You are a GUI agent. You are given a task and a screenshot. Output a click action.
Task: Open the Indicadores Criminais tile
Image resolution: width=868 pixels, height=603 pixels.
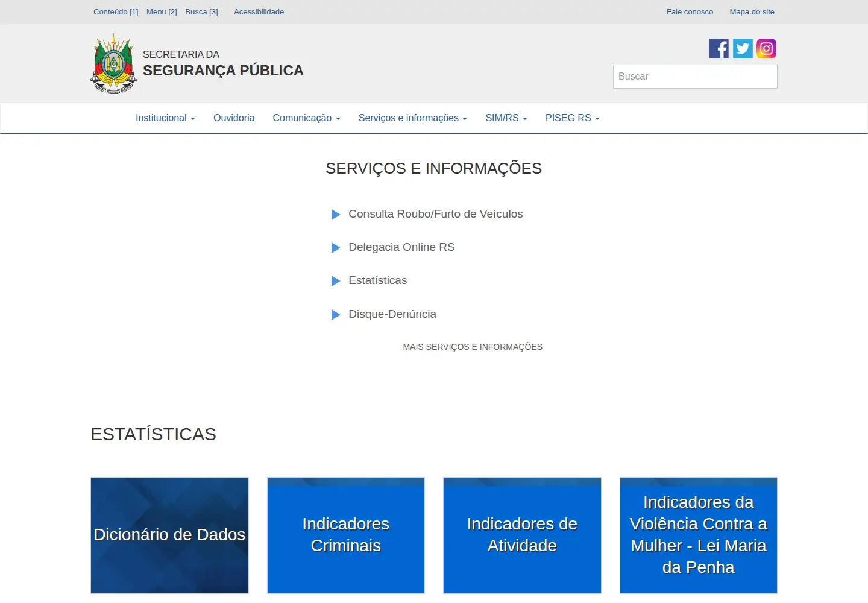point(346,535)
